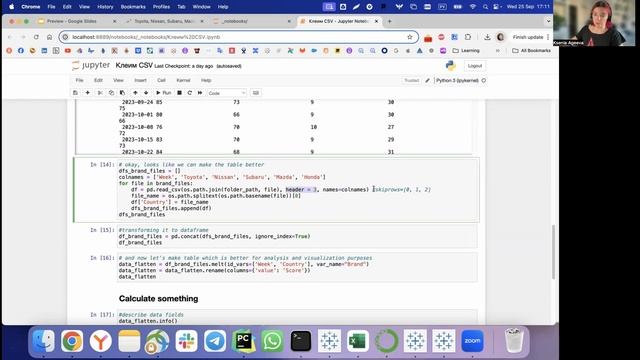Click the Logout button
This screenshot has height=360, width=640.
475,66
